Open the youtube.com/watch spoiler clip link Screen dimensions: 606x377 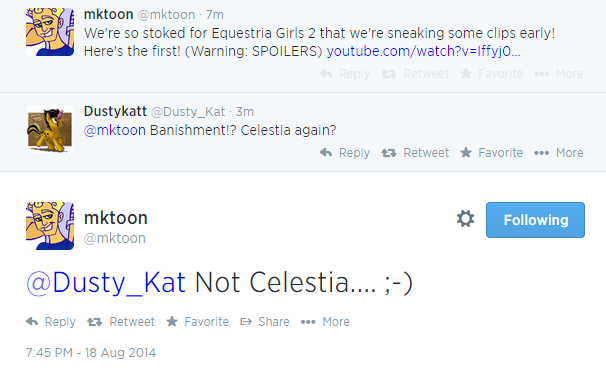[x=424, y=51]
